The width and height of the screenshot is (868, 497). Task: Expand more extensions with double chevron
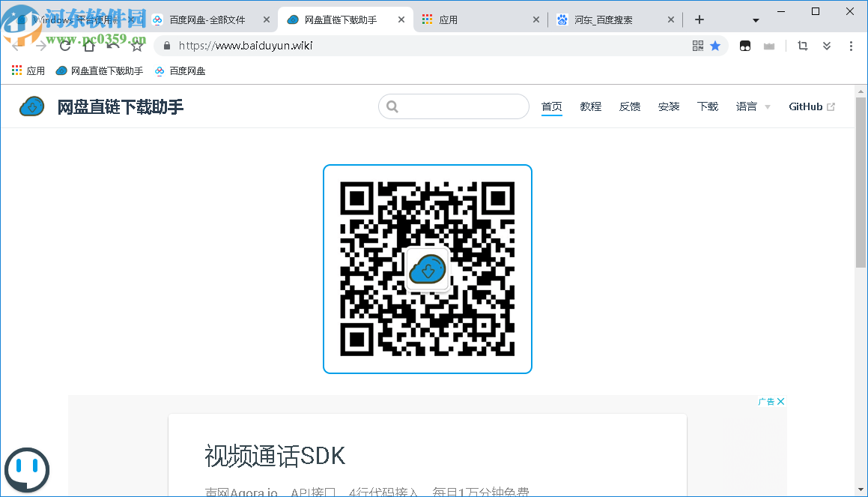click(x=827, y=46)
